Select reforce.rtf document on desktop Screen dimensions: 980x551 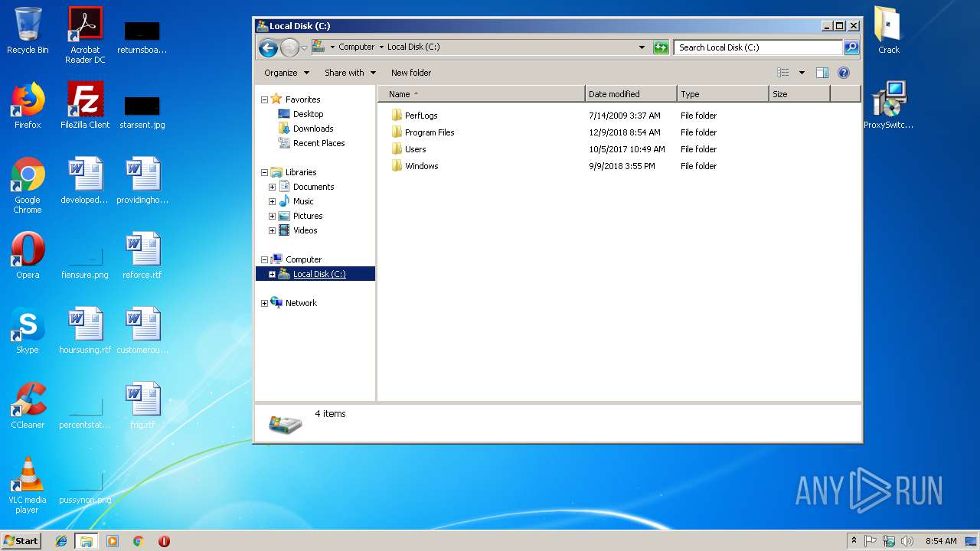(142, 256)
